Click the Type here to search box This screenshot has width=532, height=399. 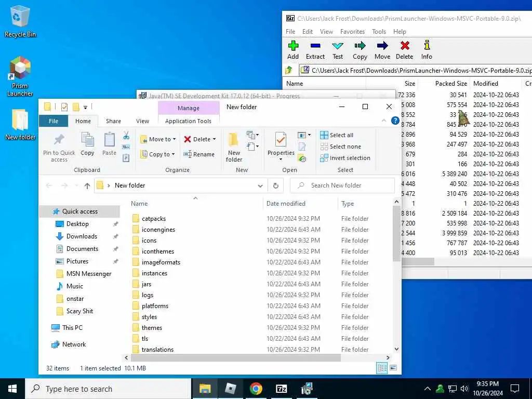[x=108, y=389]
